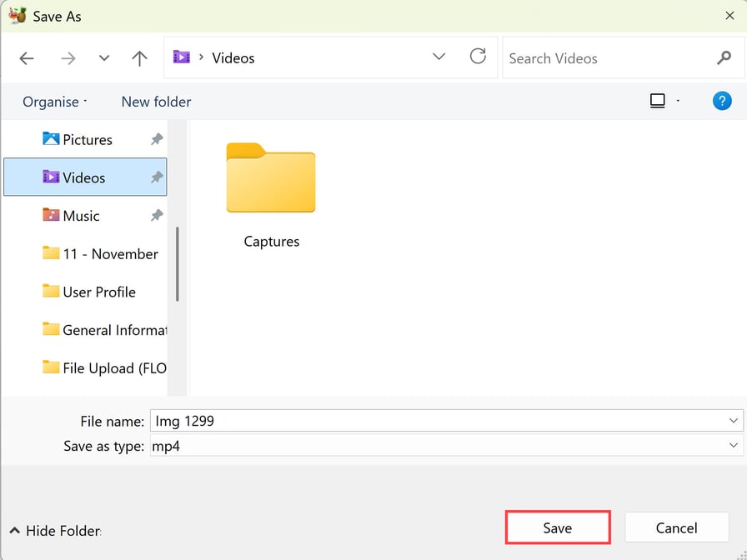The image size is (747, 560).
Task: Close the Save As dialog
Action: [x=729, y=16]
